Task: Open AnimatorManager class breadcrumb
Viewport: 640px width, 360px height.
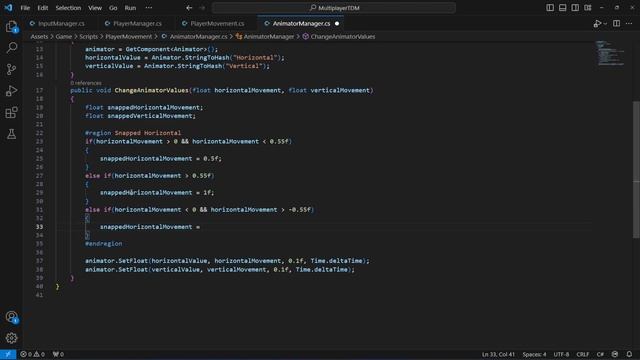Action: pyautogui.click(x=265, y=36)
